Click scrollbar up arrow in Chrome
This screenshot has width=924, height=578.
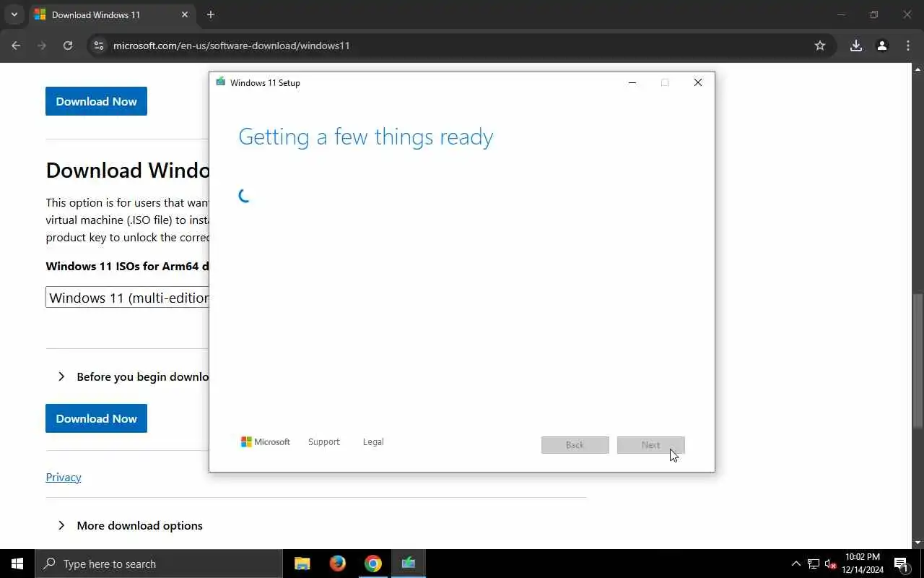[x=918, y=69]
